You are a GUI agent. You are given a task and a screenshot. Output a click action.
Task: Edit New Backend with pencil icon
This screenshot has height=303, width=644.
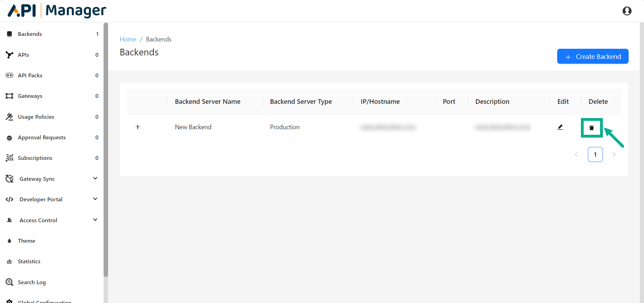(x=560, y=127)
